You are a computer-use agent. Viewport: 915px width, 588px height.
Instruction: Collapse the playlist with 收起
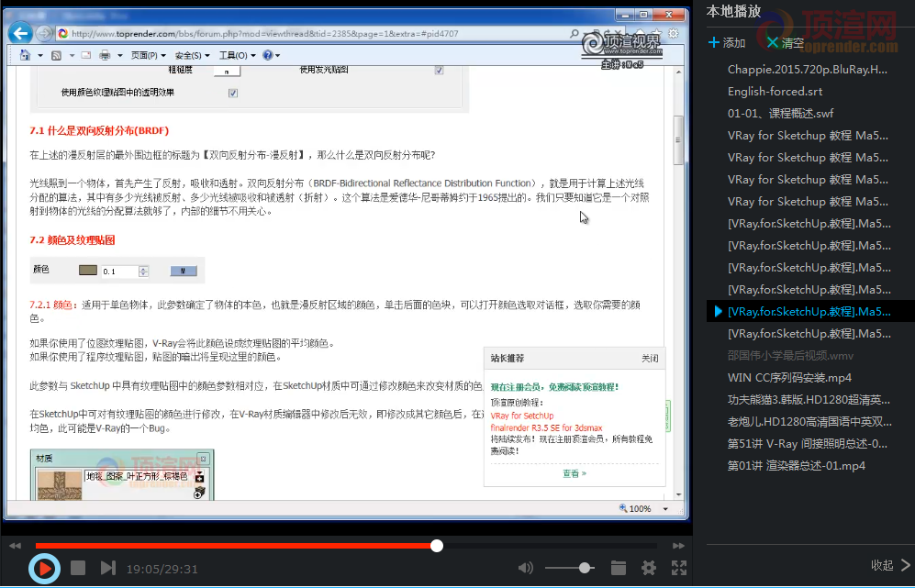pyautogui.click(x=890, y=565)
